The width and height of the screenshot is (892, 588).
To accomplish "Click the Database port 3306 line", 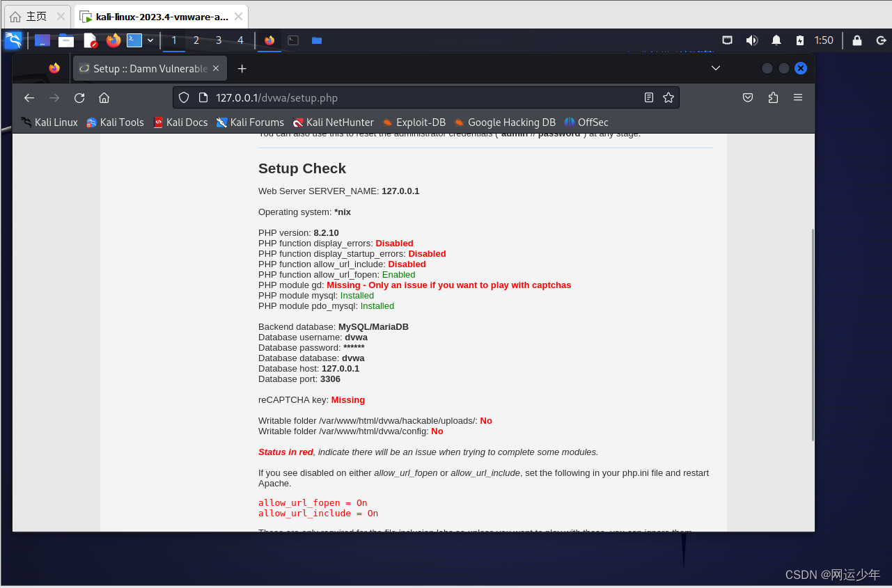I will 299,379.
